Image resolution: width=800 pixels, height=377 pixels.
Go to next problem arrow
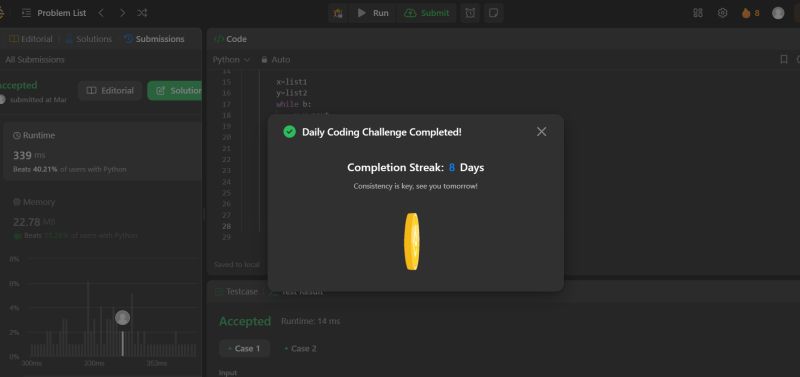[x=122, y=13]
